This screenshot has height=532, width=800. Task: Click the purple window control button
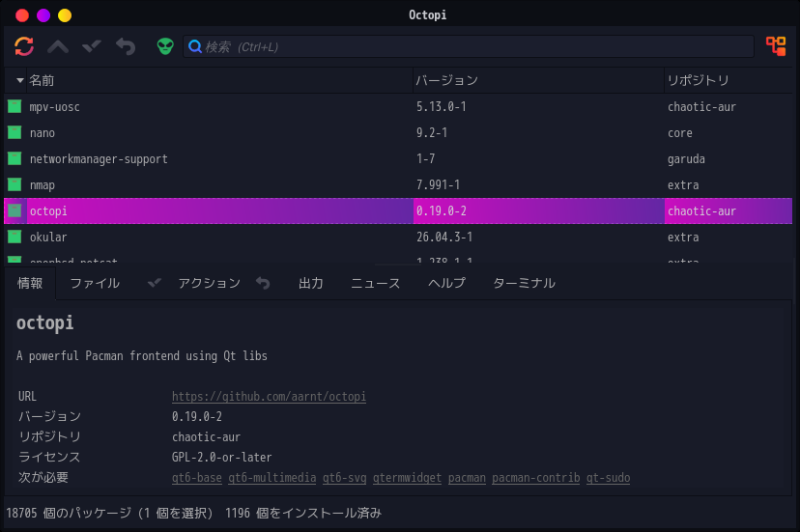coord(43,15)
